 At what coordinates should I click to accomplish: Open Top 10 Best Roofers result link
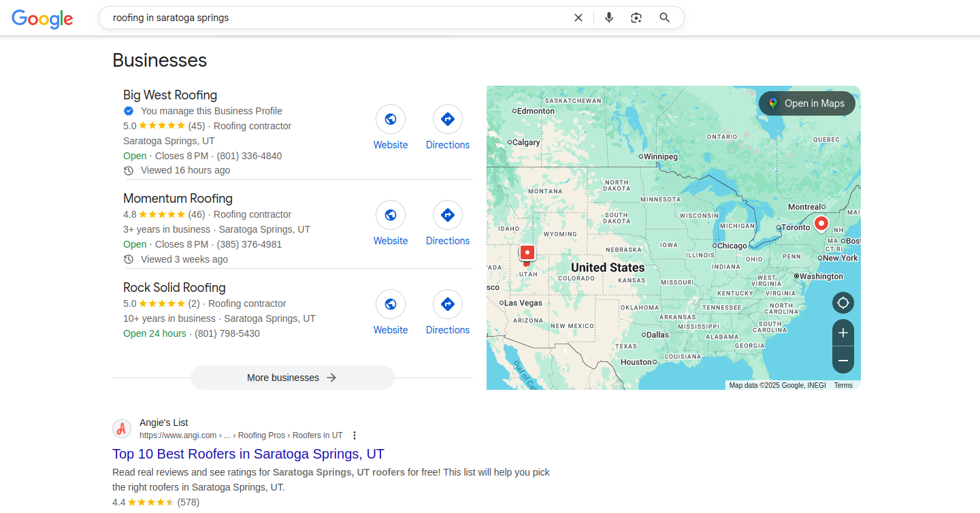(248, 454)
